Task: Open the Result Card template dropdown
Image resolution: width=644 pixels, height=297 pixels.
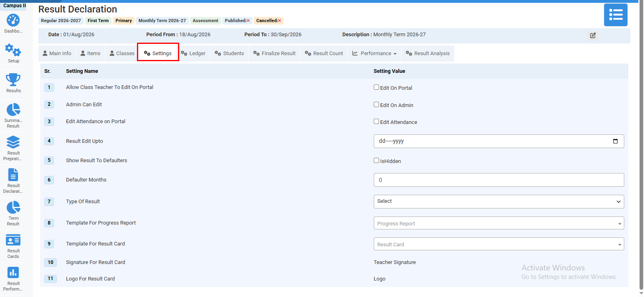Action: (499, 244)
